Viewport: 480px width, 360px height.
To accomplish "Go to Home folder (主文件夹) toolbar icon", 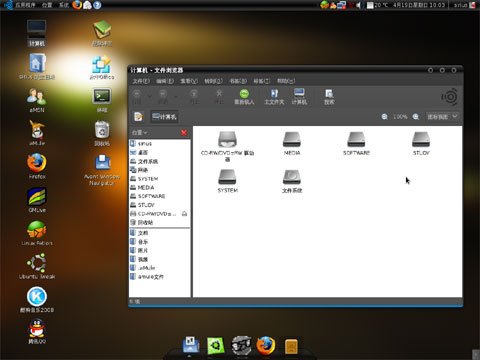I will [274, 97].
